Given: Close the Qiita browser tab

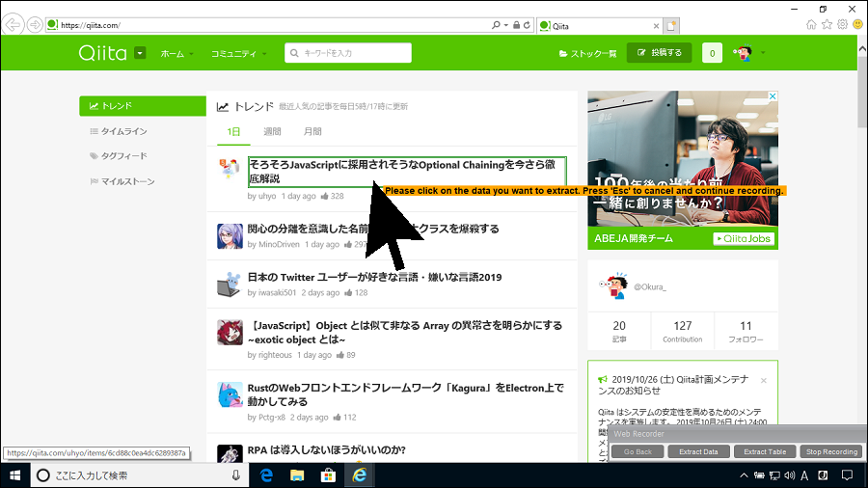Looking at the screenshot, I should [x=656, y=26].
